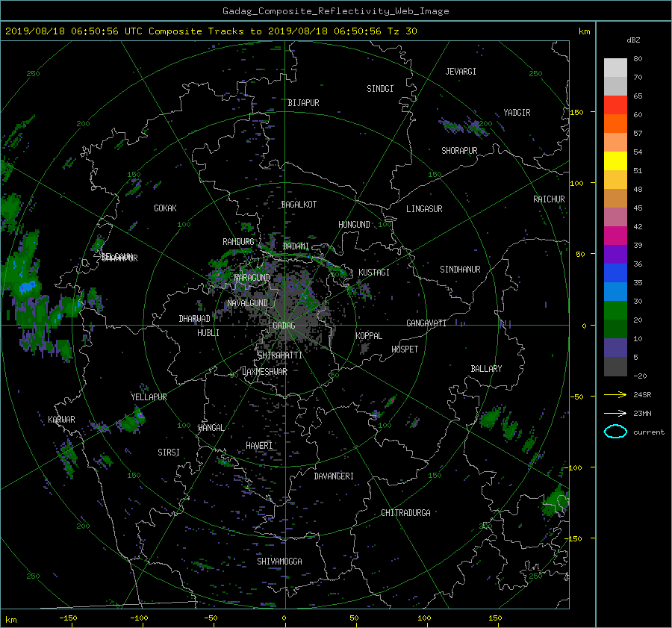The image size is (672, 628).
Task: Select the SHORAPUR city label
Action: click(459, 151)
